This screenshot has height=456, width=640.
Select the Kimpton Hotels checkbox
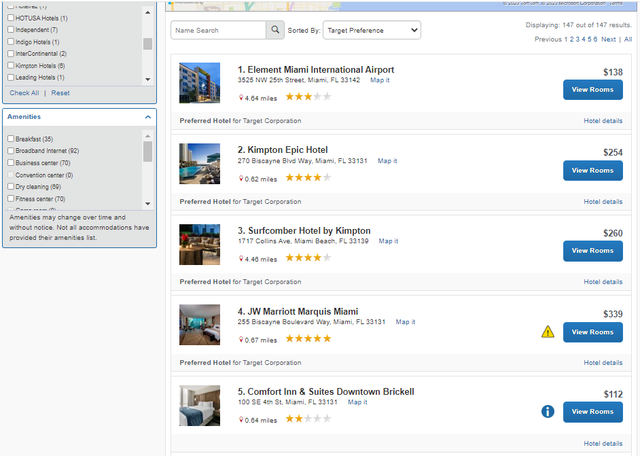pyautogui.click(x=11, y=65)
